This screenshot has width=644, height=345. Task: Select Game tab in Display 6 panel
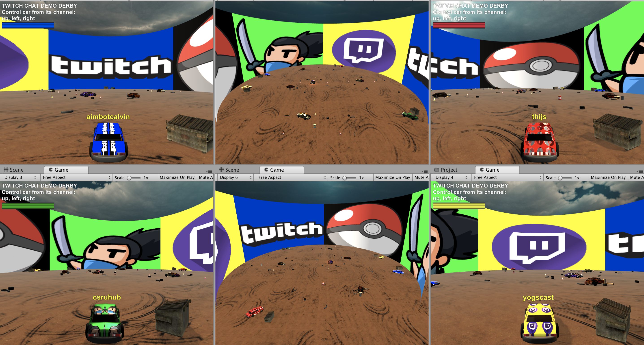282,170
